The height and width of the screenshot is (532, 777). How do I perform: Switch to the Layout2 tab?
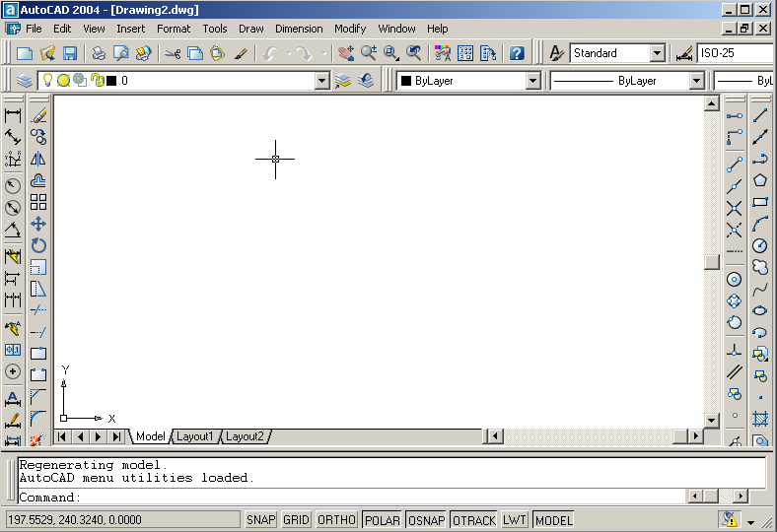click(245, 436)
